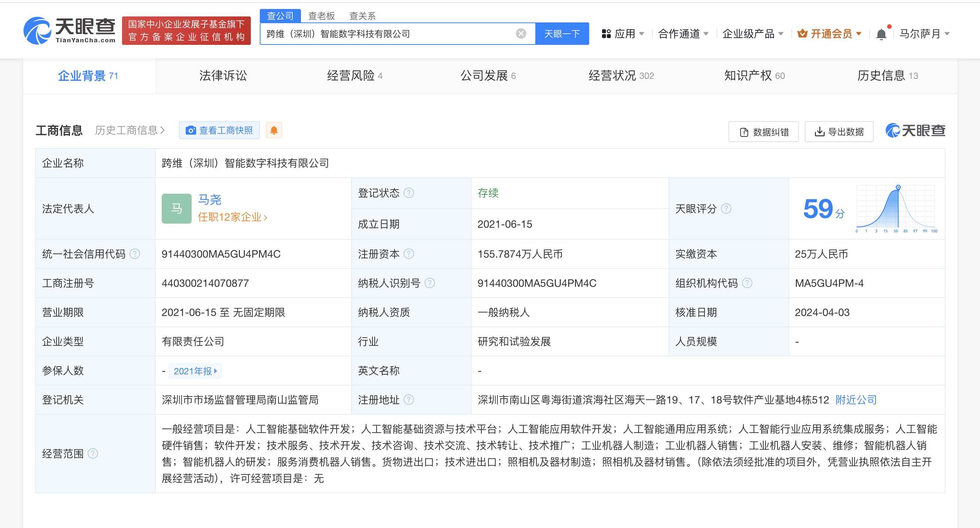Click the green 马 avatar thumbnail

[177, 209]
